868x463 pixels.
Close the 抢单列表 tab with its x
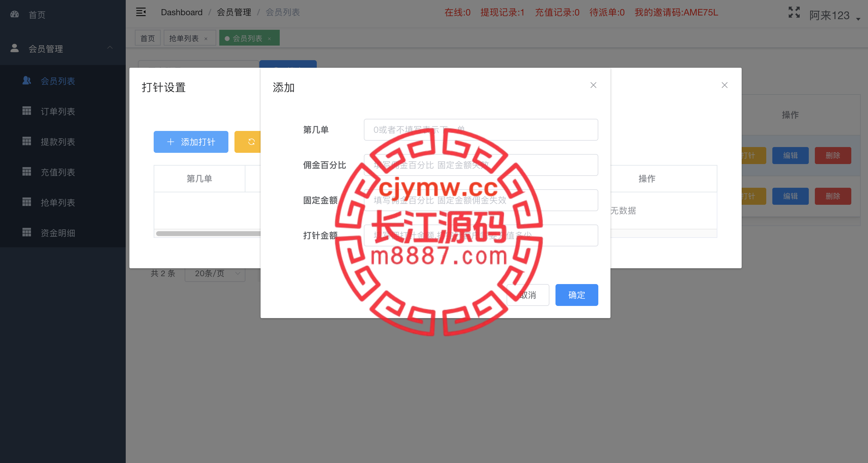tap(206, 39)
